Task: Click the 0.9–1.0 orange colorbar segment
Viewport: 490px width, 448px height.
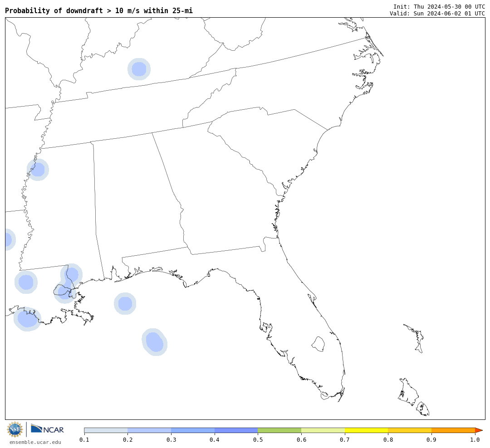Action: [x=453, y=430]
